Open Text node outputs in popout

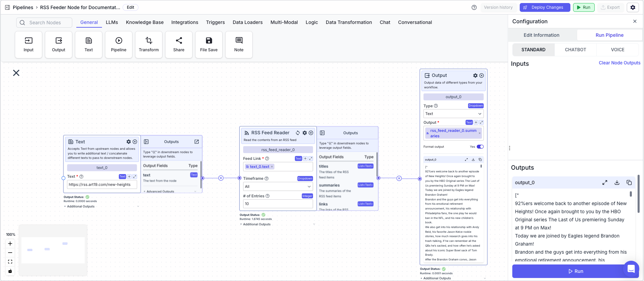(x=197, y=142)
